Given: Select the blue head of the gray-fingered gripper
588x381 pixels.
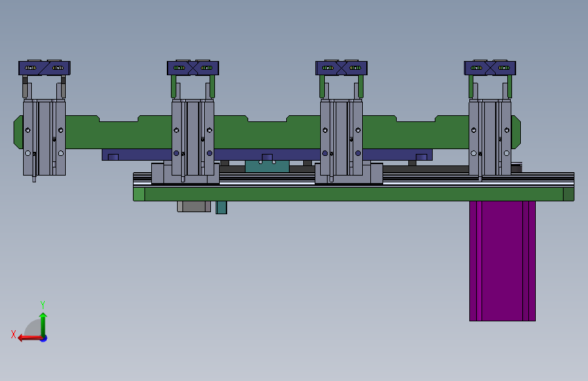Looking at the screenshot, I should tap(44, 68).
